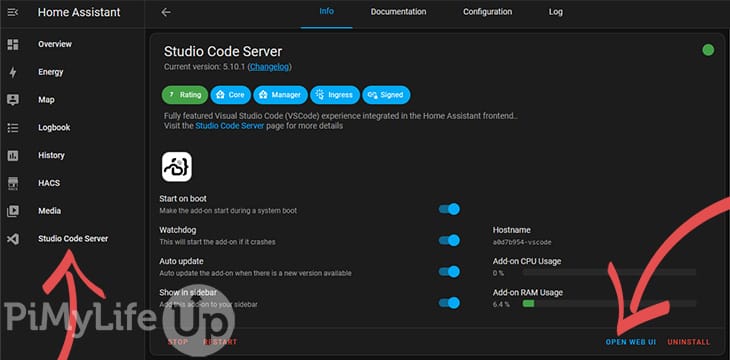
Task: Click the UNINSTALL button
Action: [x=689, y=342]
